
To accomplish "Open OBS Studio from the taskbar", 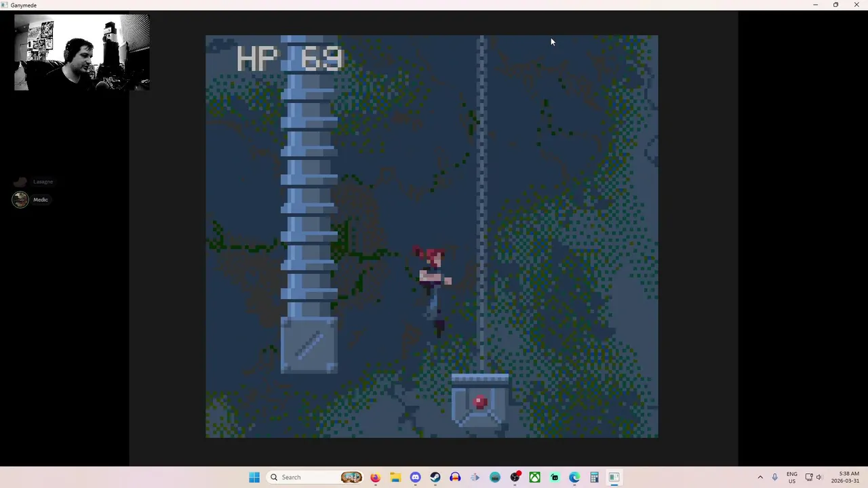I will [515, 477].
